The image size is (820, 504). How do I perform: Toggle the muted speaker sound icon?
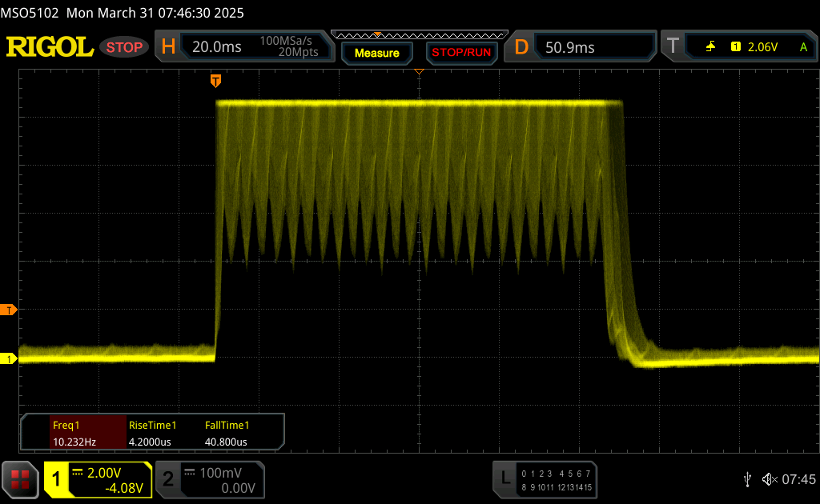[x=770, y=479]
